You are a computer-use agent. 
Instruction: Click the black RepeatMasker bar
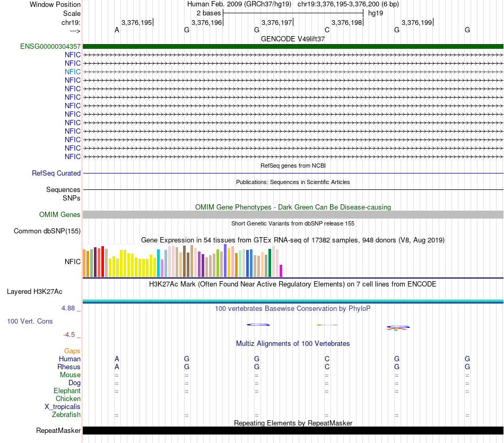pyautogui.click(x=293, y=430)
